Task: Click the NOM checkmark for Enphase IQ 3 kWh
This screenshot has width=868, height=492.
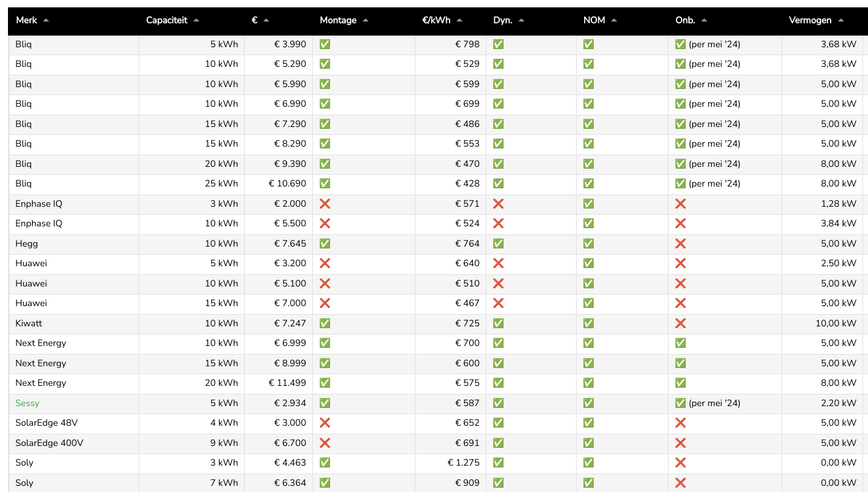Action: 588,204
